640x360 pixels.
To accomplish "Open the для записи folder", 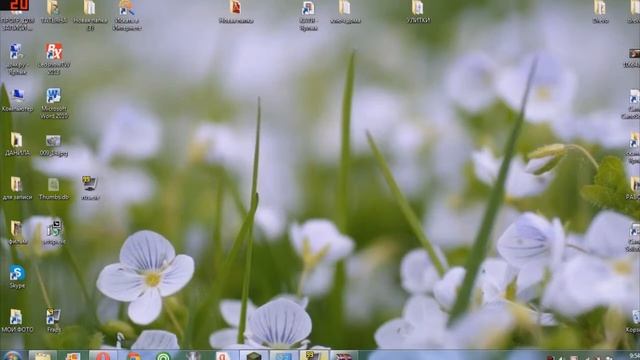I will tap(17, 188).
